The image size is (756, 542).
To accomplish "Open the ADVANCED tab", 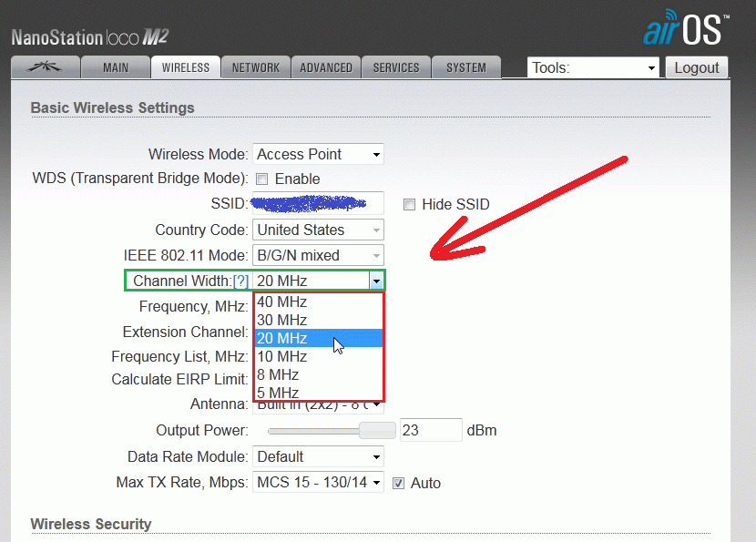I will pyautogui.click(x=326, y=67).
